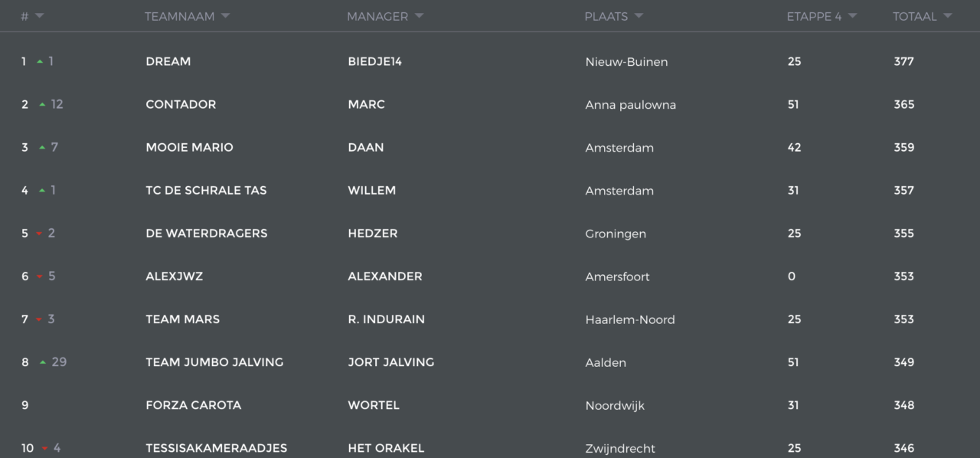Screen dimensions: 980x458
Task: Click the green up arrow for TEAM JUMBO JALVING
Action: pos(43,362)
